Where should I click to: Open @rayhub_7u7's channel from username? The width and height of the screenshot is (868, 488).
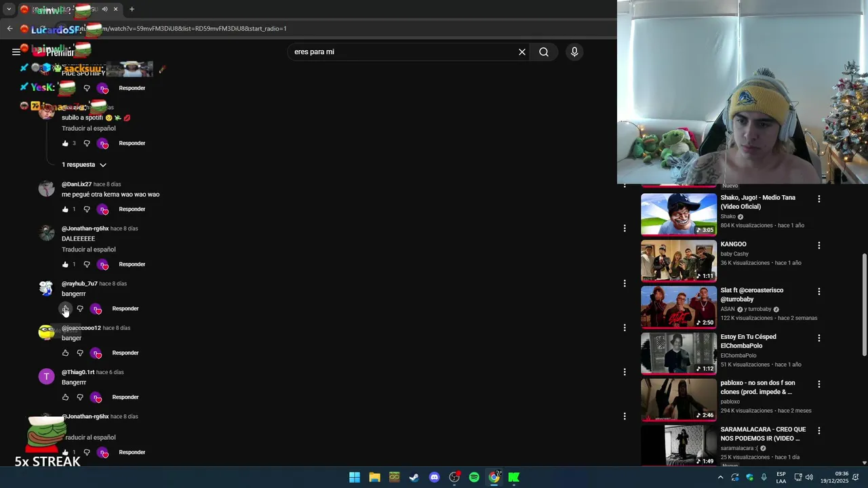tap(80, 284)
